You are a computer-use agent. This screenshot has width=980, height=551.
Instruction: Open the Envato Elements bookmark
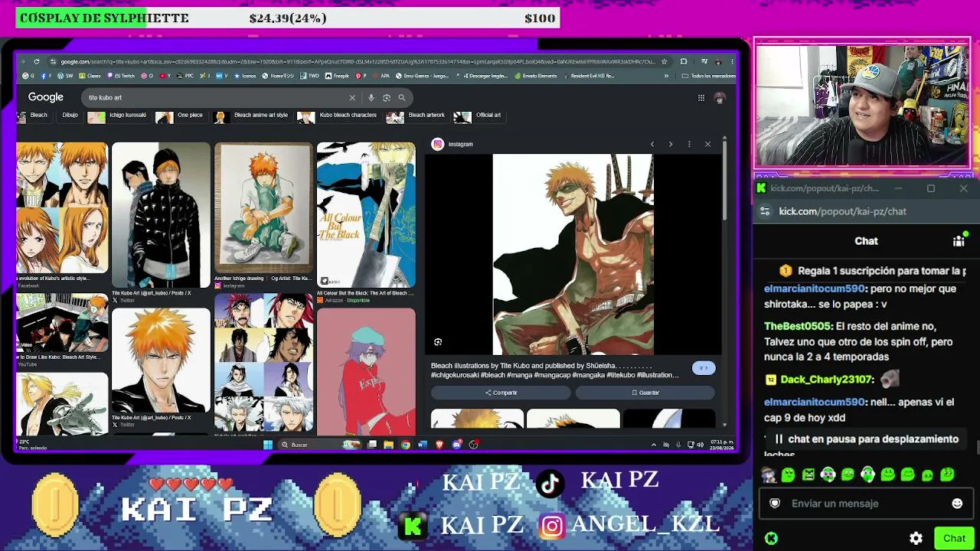pos(536,76)
